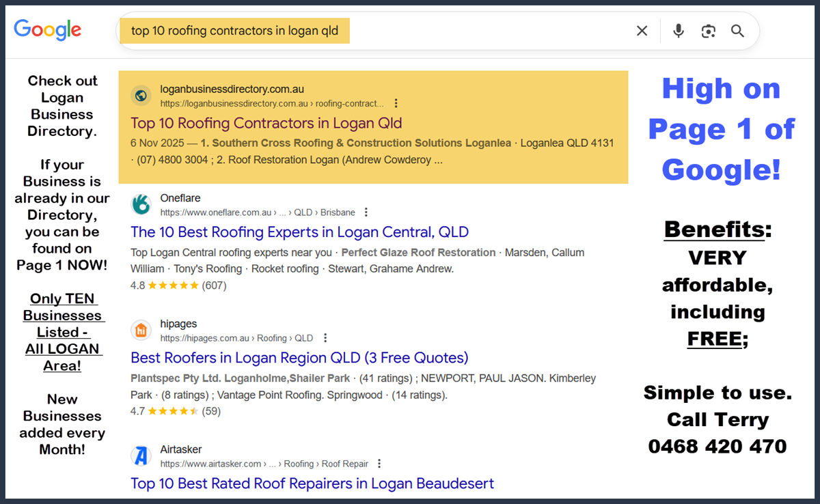Open more options for hipages result

pos(325,338)
